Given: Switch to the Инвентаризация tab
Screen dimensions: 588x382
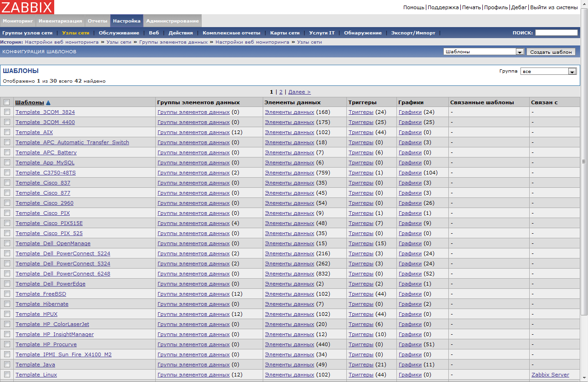Looking at the screenshot, I should point(60,21).
